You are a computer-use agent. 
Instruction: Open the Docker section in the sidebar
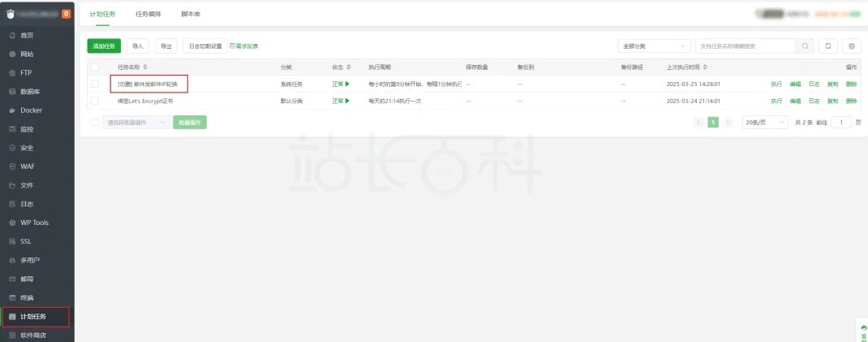(31, 110)
